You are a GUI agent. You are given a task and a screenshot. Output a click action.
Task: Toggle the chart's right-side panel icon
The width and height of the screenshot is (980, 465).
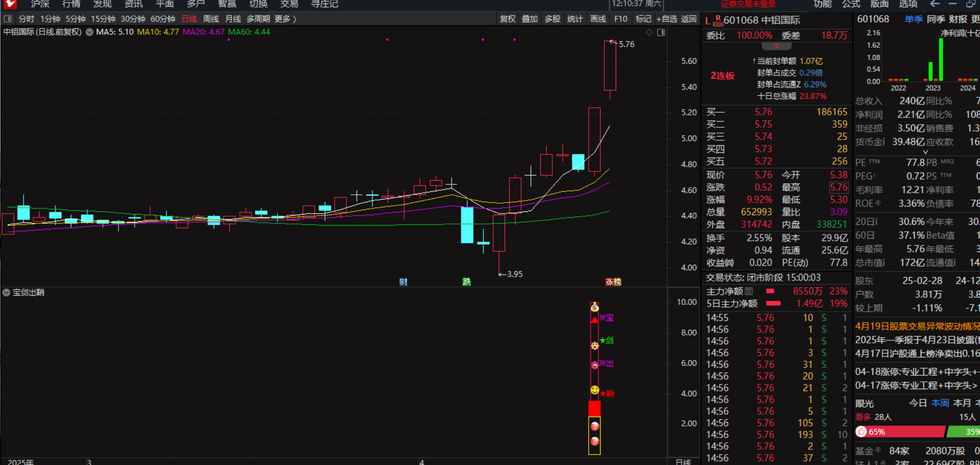click(x=661, y=33)
